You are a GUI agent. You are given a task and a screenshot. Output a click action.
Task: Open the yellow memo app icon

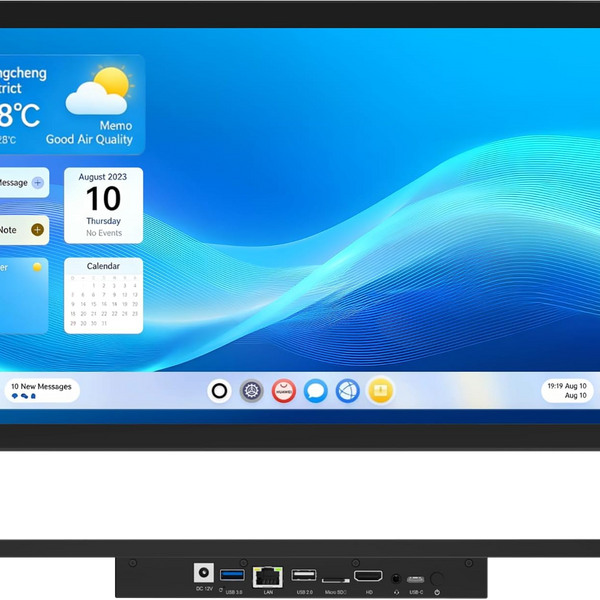pos(380,391)
